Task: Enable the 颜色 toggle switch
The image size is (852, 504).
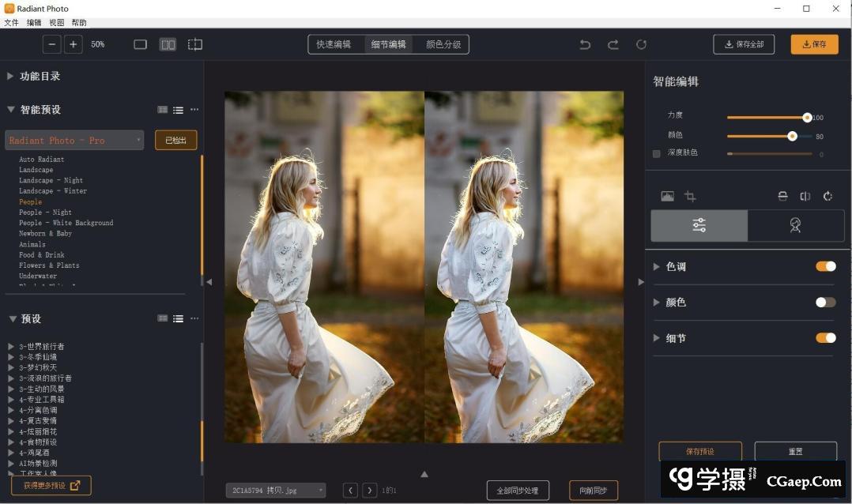Action: 825,302
